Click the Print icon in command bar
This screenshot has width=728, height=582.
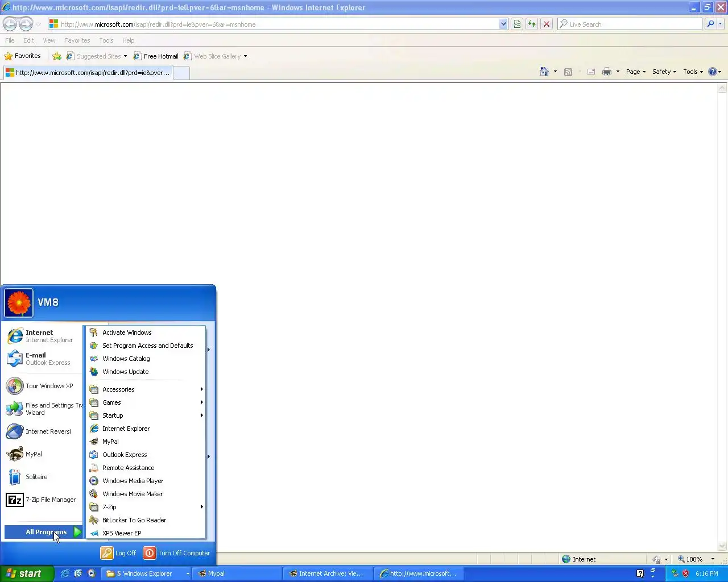point(607,72)
